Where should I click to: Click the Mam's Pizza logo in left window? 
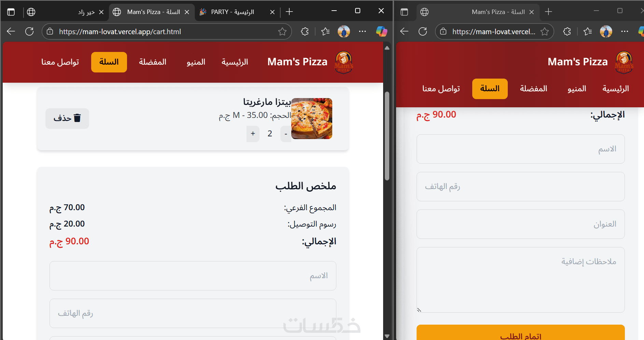344,62
